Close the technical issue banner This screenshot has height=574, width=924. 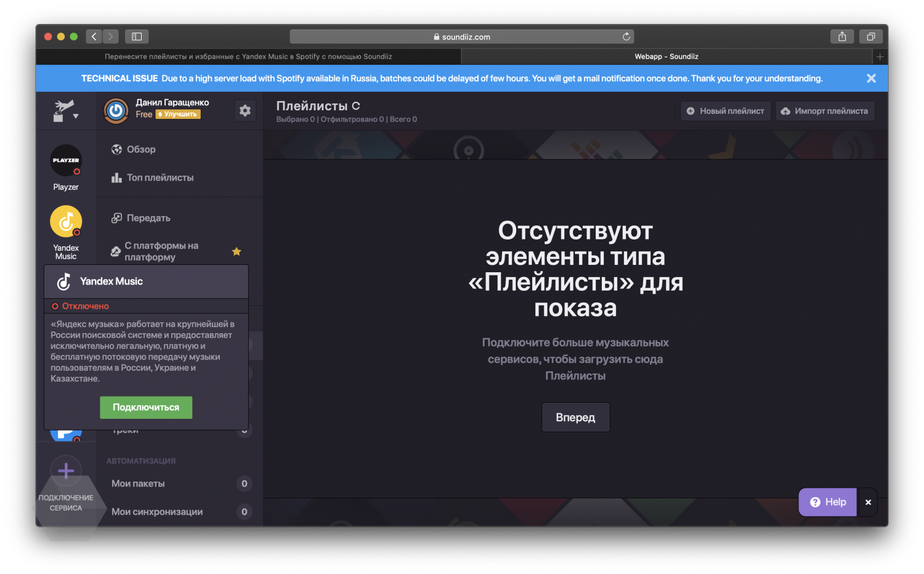point(871,78)
